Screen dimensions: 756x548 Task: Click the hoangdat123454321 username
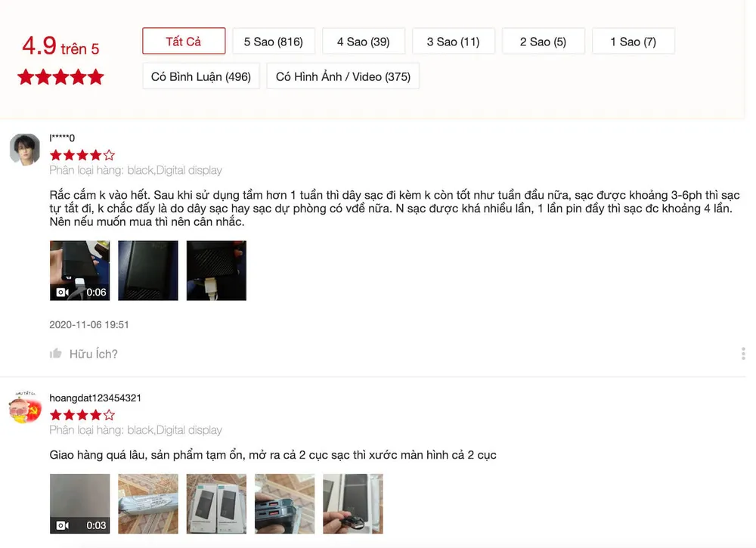pos(95,398)
